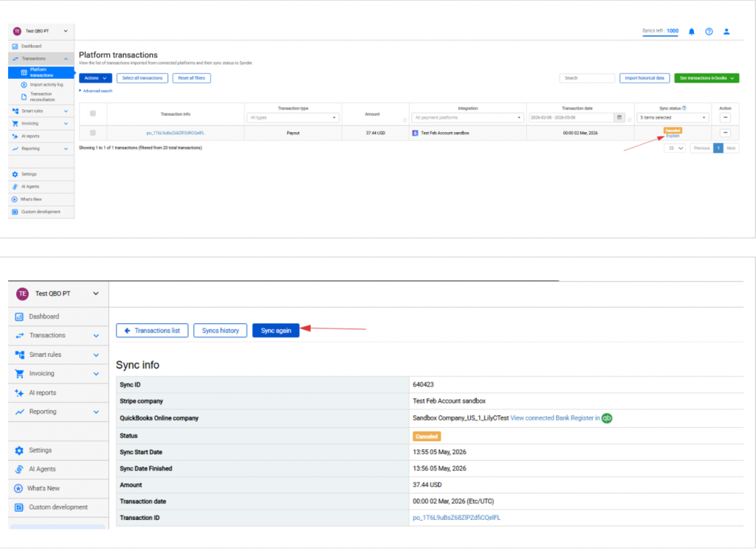Click Invoicing cart icon in Sync info page sidebar
The height and width of the screenshot is (551, 756).
click(x=19, y=374)
